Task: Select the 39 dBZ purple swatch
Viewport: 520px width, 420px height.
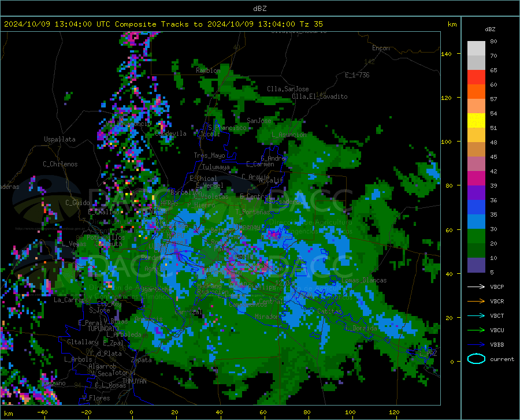Action: click(476, 193)
